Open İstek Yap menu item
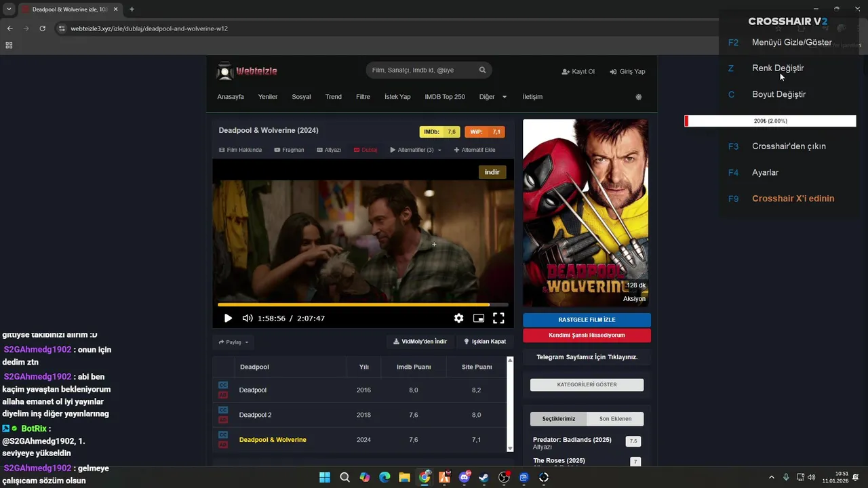The height and width of the screenshot is (488, 868). click(397, 97)
